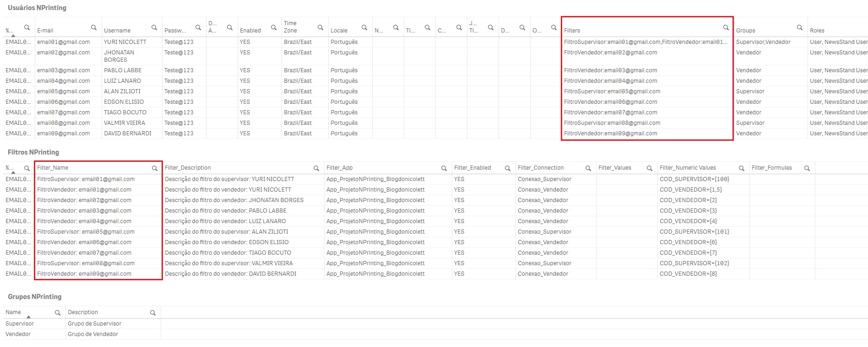Search the Filter_Numeric Values column
Screen dimensions: 868x347
pos(741,168)
